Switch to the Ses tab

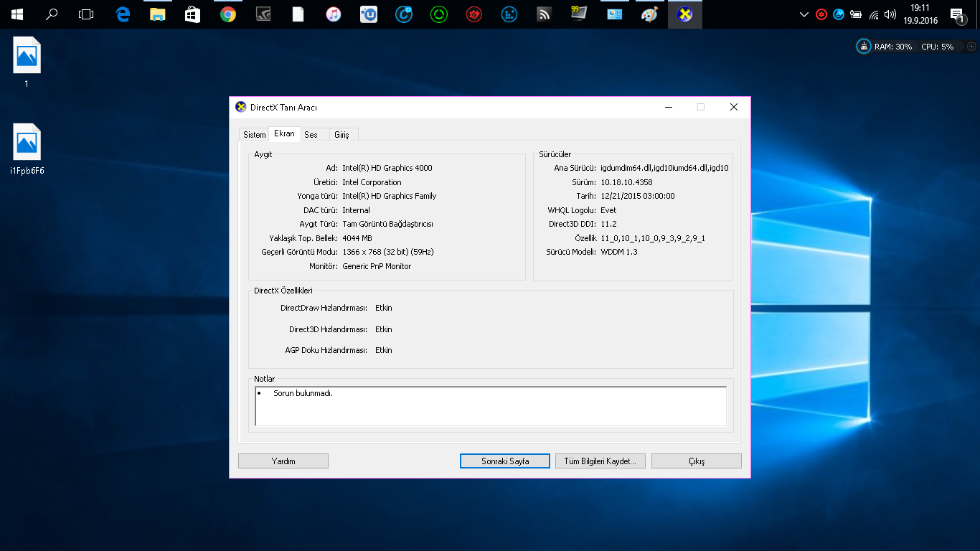click(311, 135)
